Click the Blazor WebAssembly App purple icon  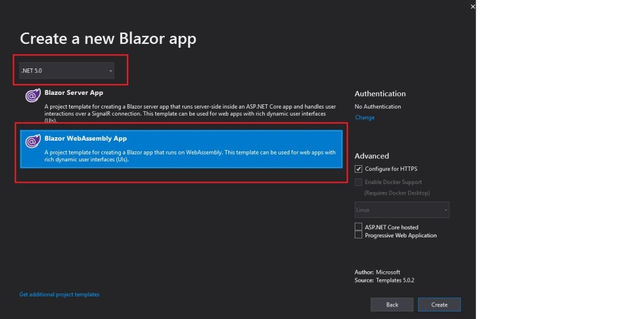click(33, 142)
